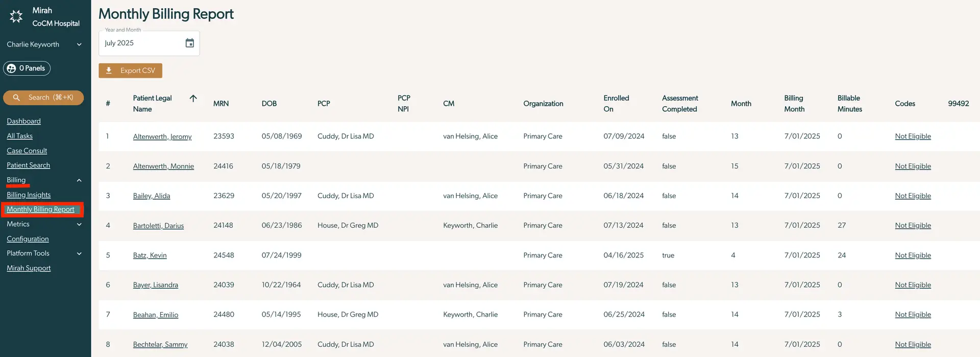
Task: Click the search magnifier icon
Action: [16, 98]
